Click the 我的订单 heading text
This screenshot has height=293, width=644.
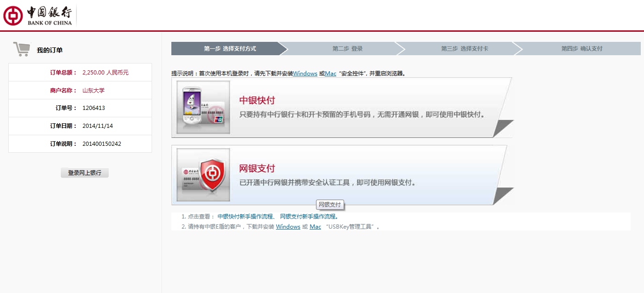pos(50,50)
